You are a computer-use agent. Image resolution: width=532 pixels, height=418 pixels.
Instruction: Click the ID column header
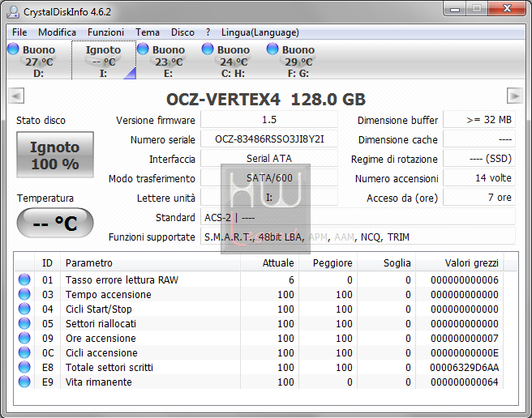(x=48, y=262)
